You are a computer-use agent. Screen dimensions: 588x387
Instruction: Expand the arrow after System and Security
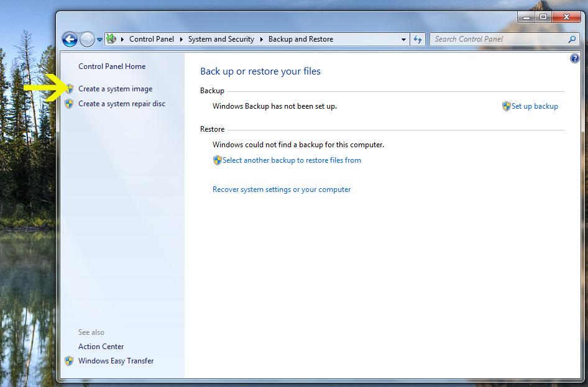(x=262, y=39)
